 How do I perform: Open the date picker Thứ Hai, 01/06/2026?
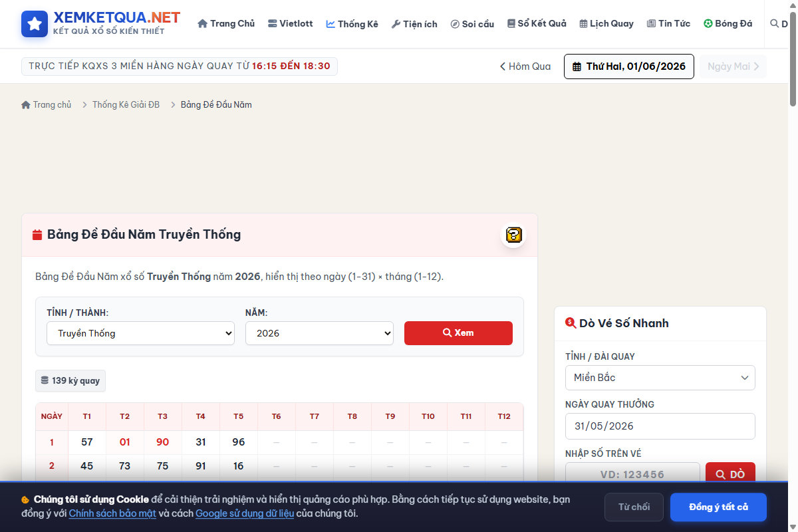click(629, 66)
